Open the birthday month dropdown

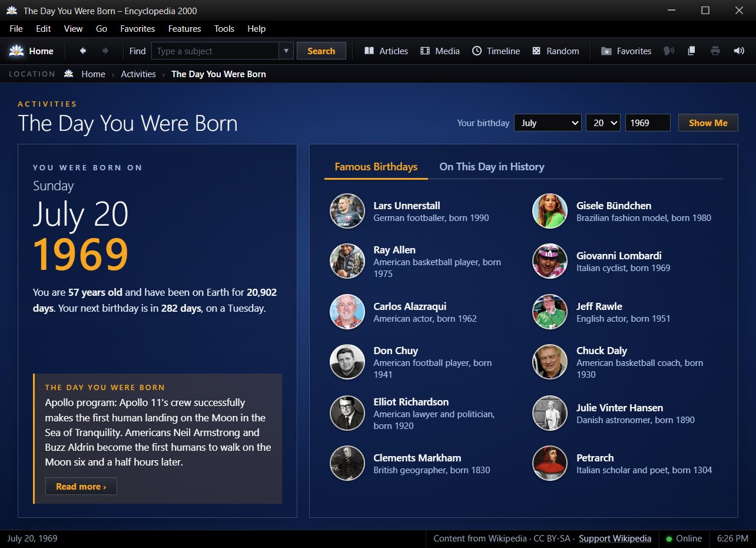[548, 123]
